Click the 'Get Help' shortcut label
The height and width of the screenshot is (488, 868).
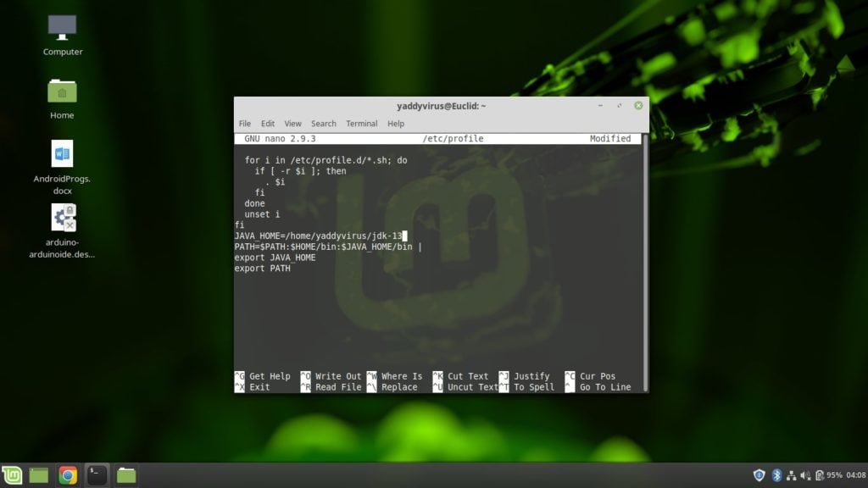pyautogui.click(x=270, y=376)
